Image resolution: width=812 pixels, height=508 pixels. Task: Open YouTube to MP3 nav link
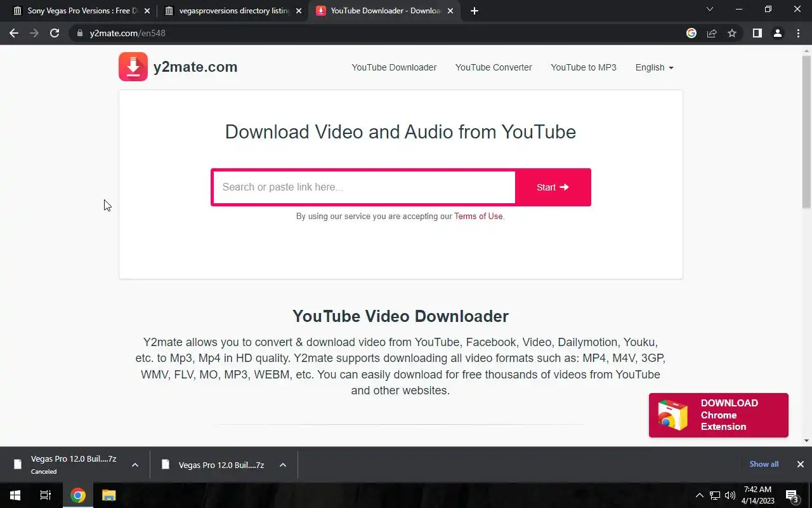(584, 67)
